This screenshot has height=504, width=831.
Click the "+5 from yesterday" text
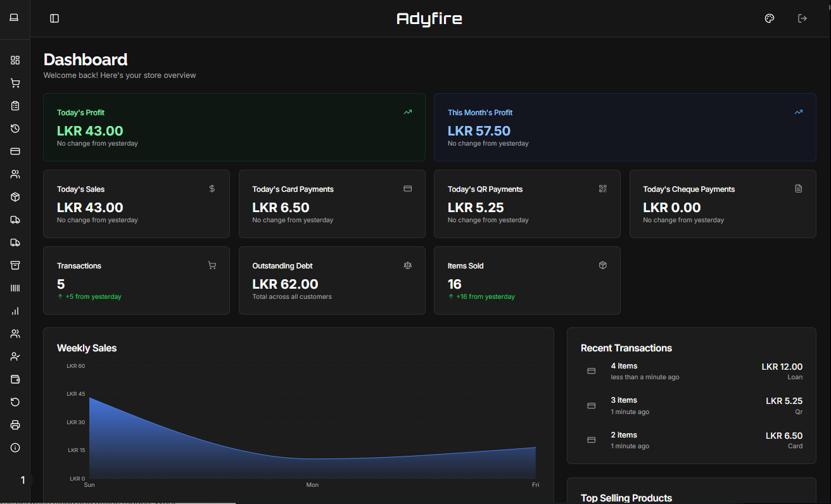pos(93,296)
